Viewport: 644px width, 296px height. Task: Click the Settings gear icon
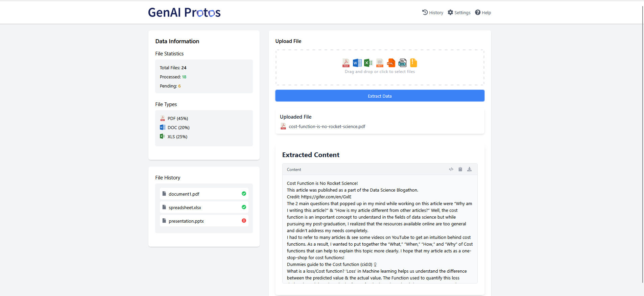tap(450, 12)
